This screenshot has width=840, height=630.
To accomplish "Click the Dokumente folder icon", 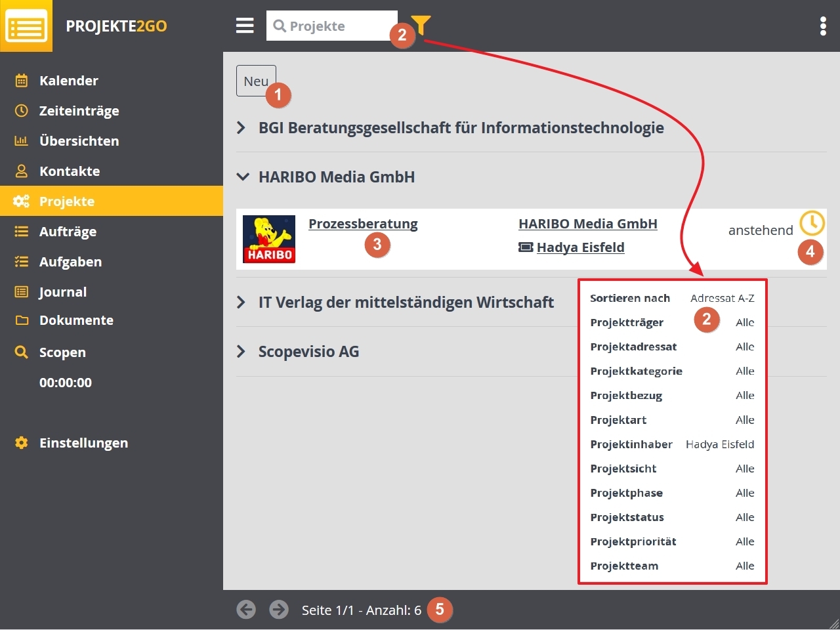I will (x=22, y=320).
